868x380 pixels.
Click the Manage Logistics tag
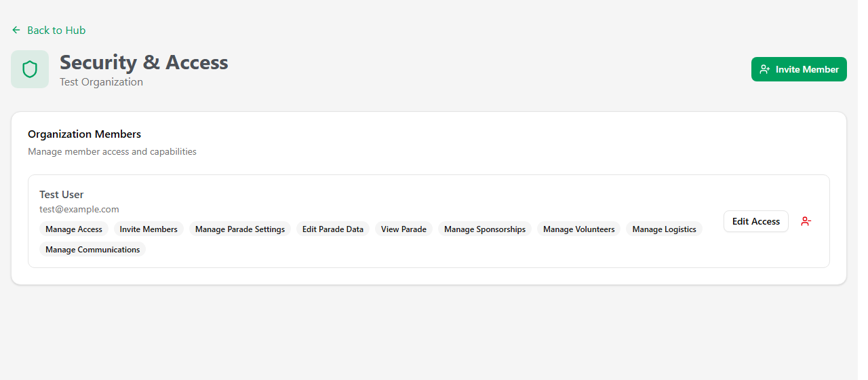pyautogui.click(x=665, y=229)
